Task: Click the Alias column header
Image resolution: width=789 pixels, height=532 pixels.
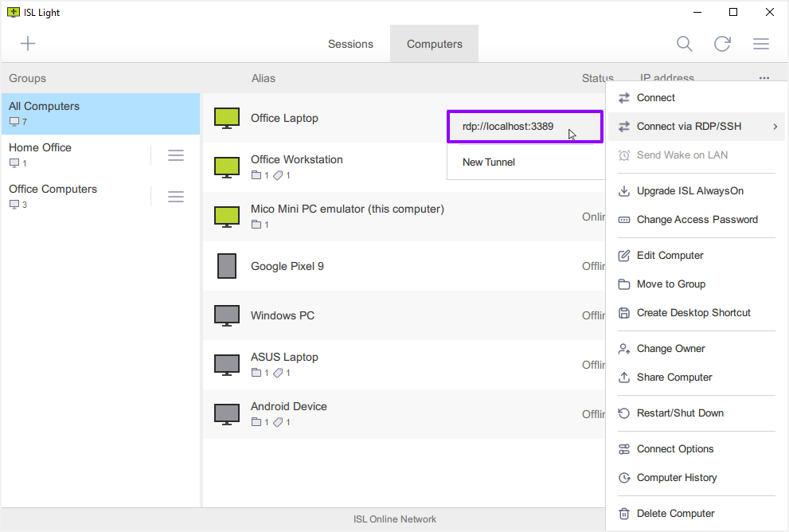Action: (x=264, y=78)
